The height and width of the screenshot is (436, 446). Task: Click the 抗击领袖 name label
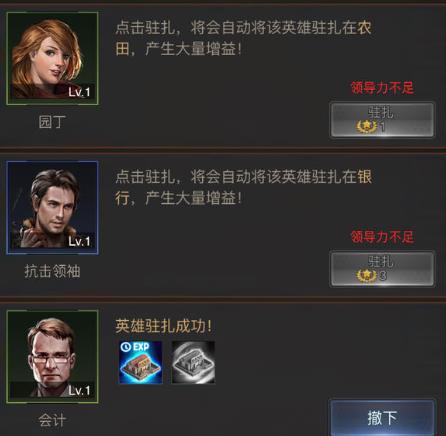[x=52, y=271]
